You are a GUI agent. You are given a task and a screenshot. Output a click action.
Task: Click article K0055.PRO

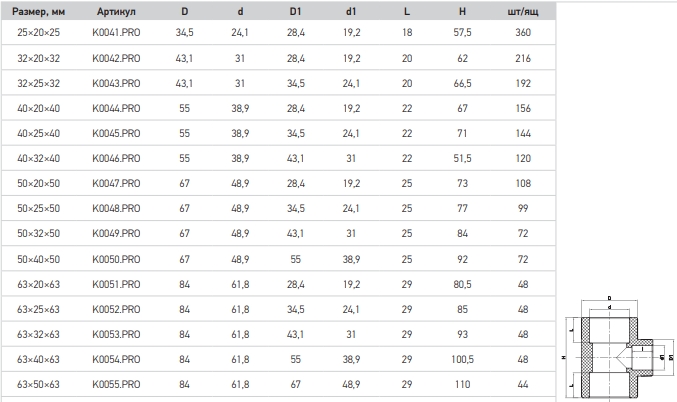[116, 384]
